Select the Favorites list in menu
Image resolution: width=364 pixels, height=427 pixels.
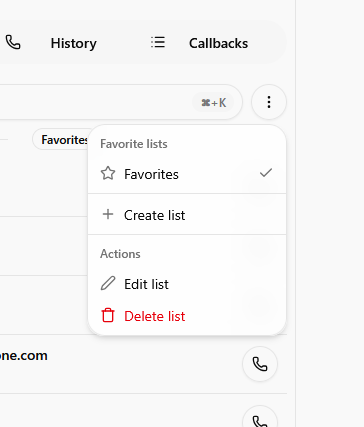click(x=187, y=174)
